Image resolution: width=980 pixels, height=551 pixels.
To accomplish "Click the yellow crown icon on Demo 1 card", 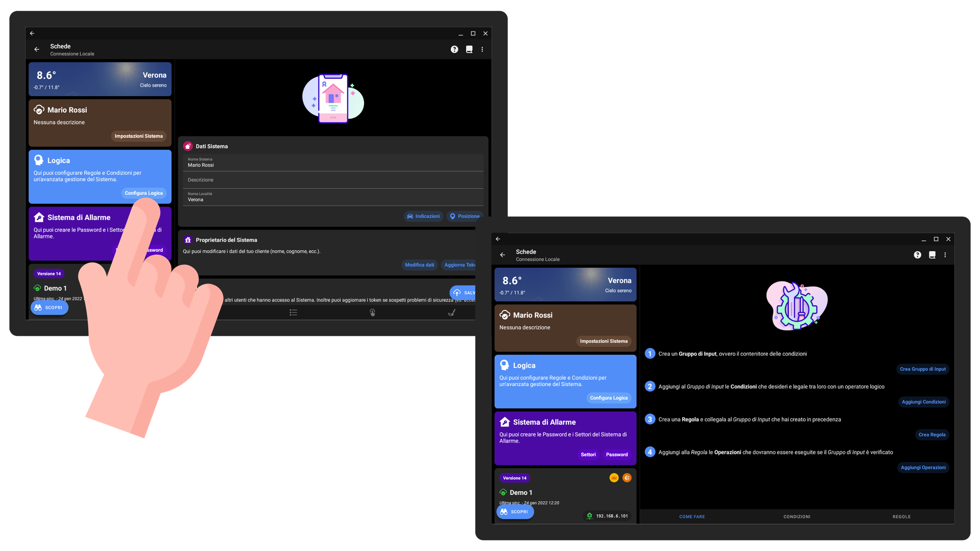I will [614, 478].
